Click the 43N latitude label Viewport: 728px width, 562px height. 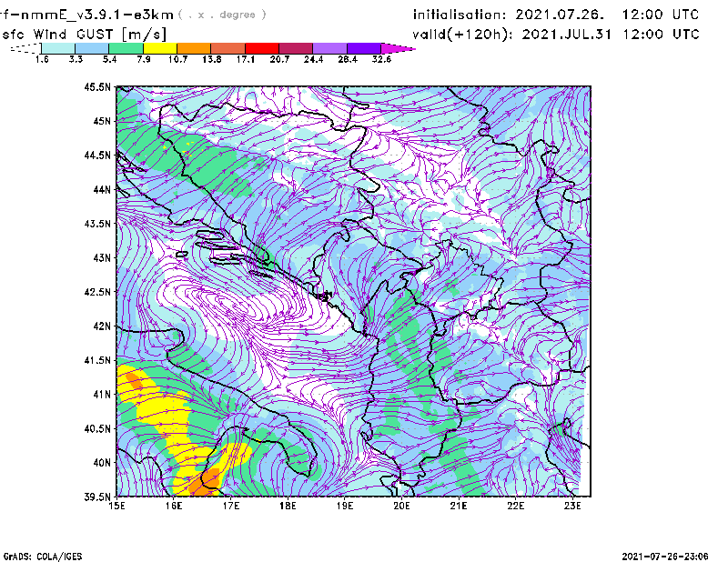[x=102, y=257]
